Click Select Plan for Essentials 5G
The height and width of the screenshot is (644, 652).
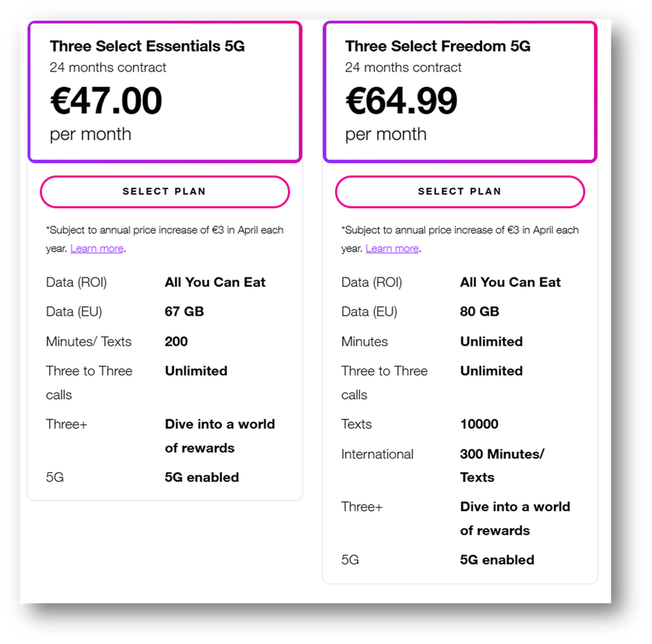point(164,191)
